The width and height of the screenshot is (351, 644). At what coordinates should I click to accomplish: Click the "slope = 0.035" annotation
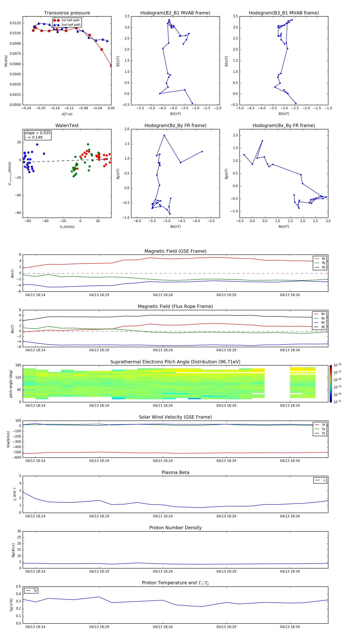(x=37, y=133)
